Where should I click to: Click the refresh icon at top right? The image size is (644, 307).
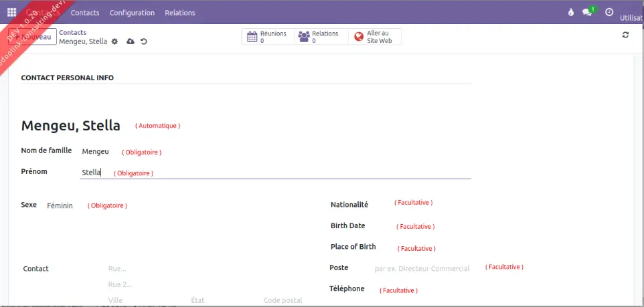(x=625, y=35)
